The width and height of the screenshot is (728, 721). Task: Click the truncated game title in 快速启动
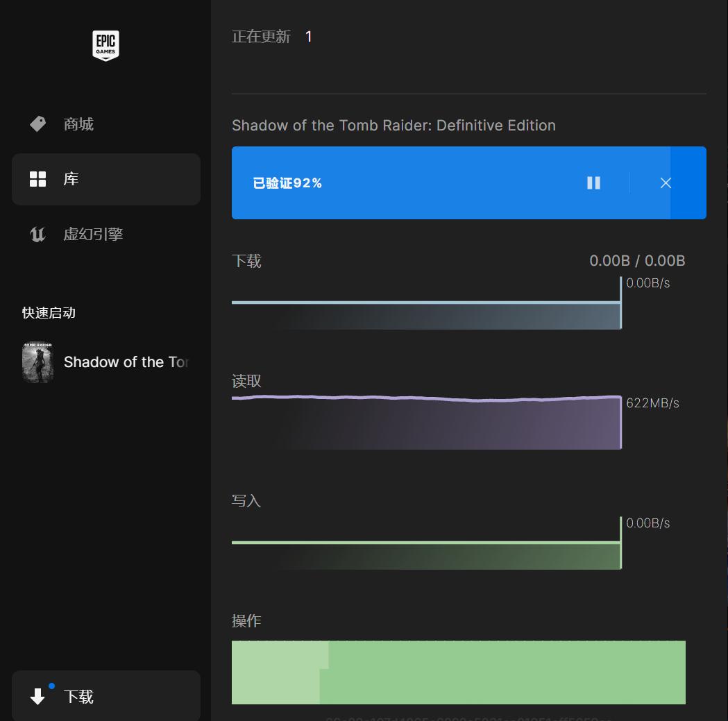tap(127, 362)
